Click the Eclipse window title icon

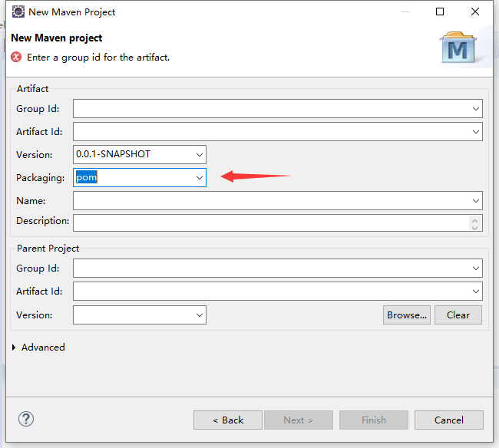18,12
